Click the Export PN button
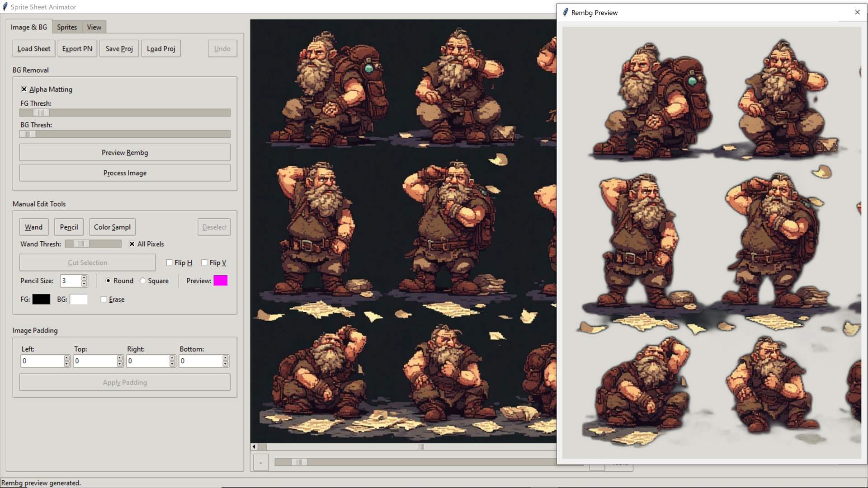Screen dimensions: 868x488 coord(77,49)
